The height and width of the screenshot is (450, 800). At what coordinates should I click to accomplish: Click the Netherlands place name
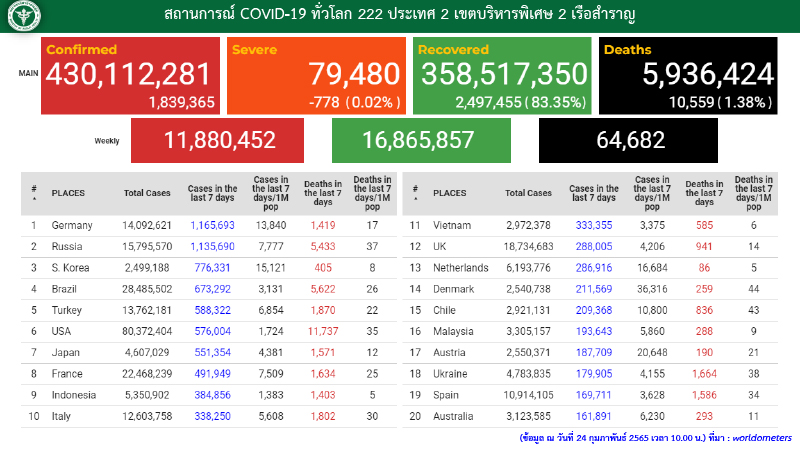[461, 268]
